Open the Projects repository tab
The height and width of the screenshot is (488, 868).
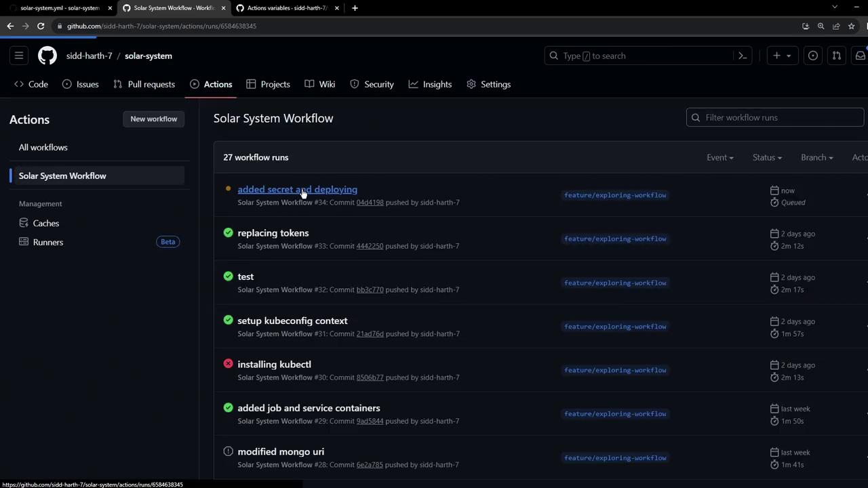click(268, 84)
